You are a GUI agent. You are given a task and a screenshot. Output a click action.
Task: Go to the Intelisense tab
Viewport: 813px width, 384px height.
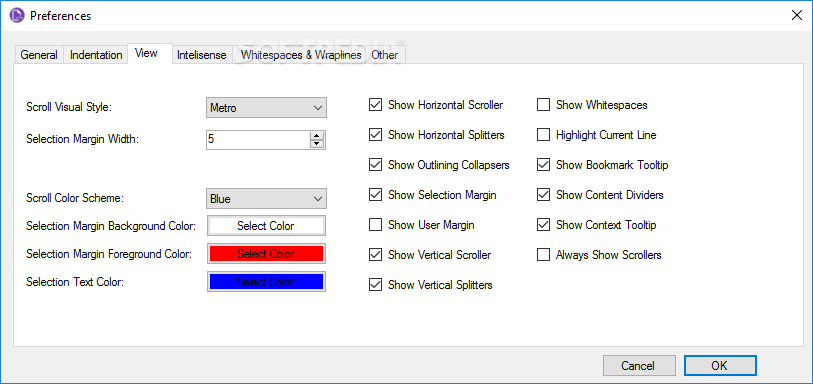(x=202, y=55)
